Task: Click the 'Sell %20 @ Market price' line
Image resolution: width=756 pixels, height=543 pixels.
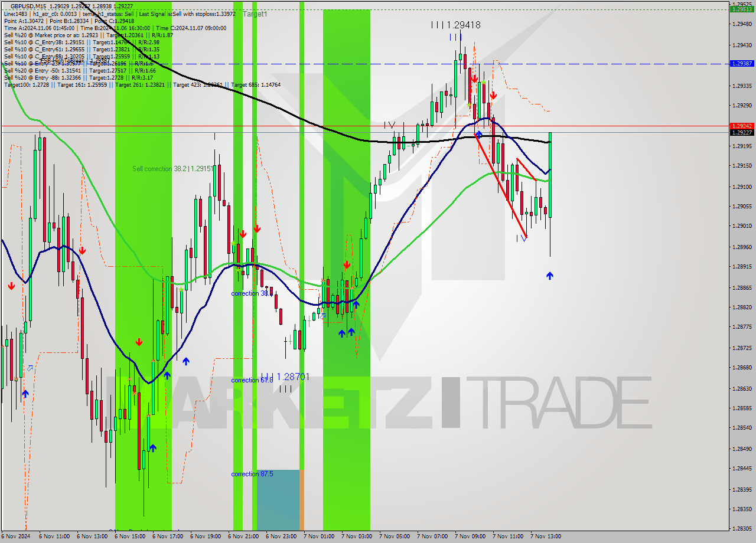Action: point(89,35)
